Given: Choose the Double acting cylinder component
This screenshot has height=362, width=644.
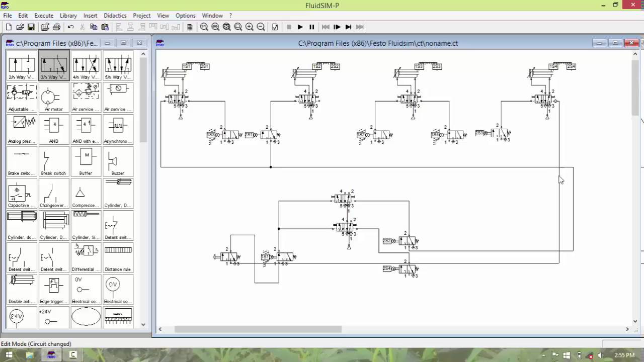Looking at the screenshot, I should coord(22,290).
